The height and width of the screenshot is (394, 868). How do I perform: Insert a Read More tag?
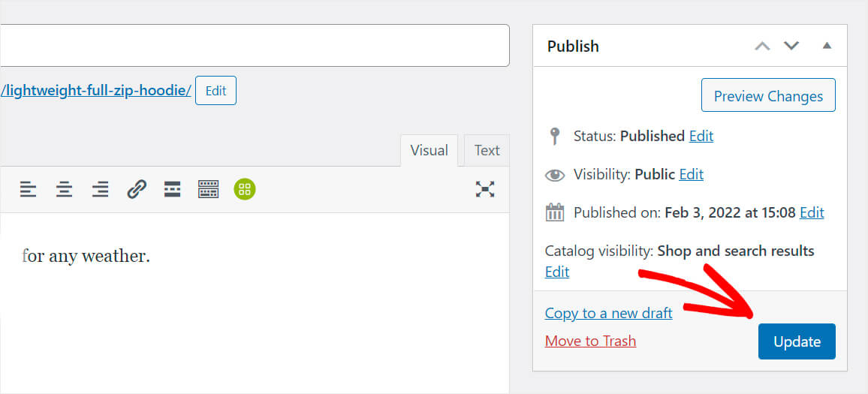click(172, 189)
